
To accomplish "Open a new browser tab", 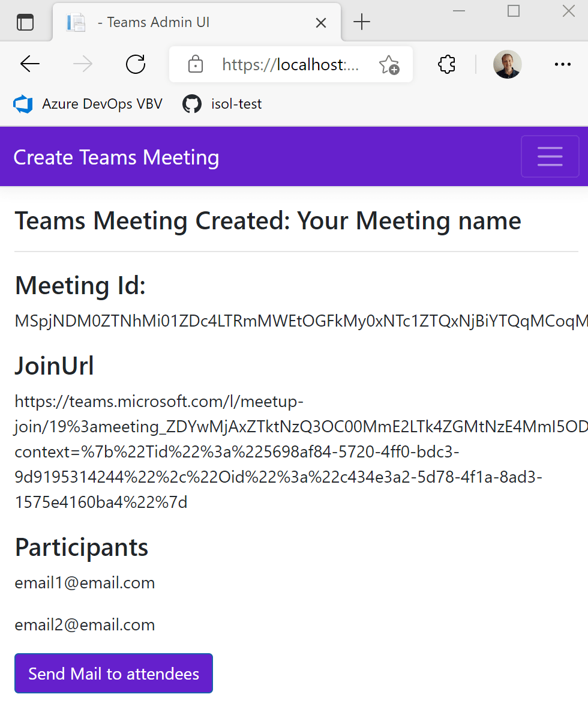I will coord(362,23).
